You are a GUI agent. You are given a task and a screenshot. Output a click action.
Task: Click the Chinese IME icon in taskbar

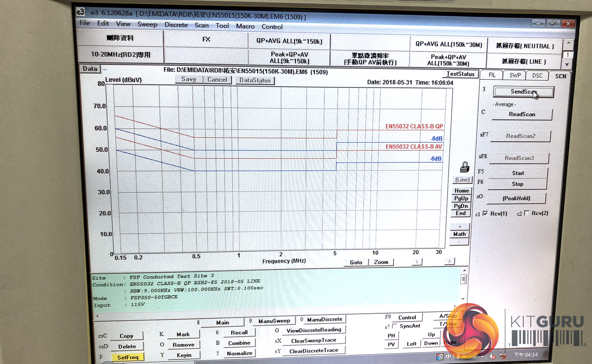(x=448, y=356)
